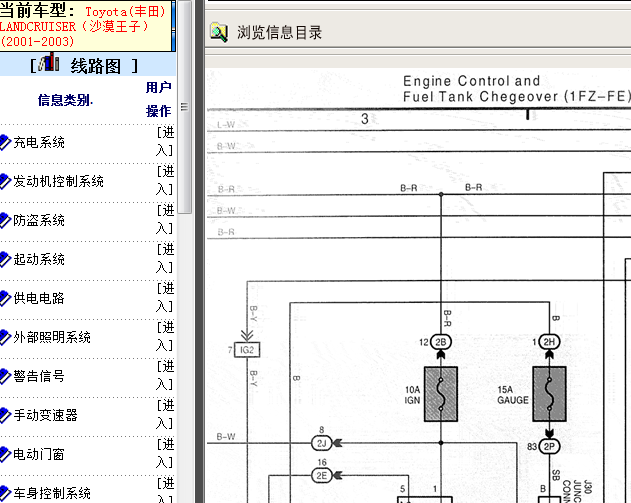Select the 供电电路 category text
The image size is (631, 503).
coord(39,299)
